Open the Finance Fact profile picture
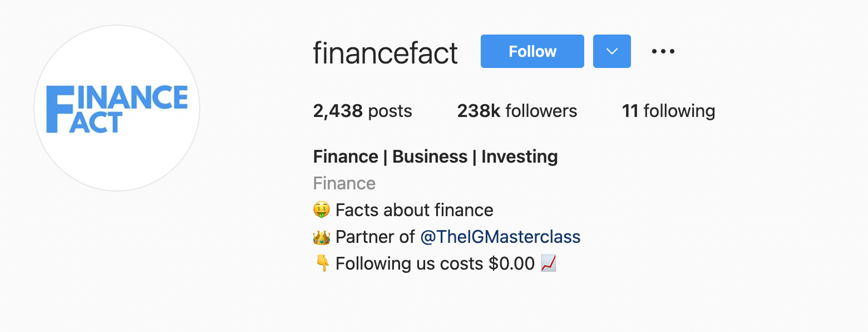This screenshot has height=332, width=868. (117, 108)
